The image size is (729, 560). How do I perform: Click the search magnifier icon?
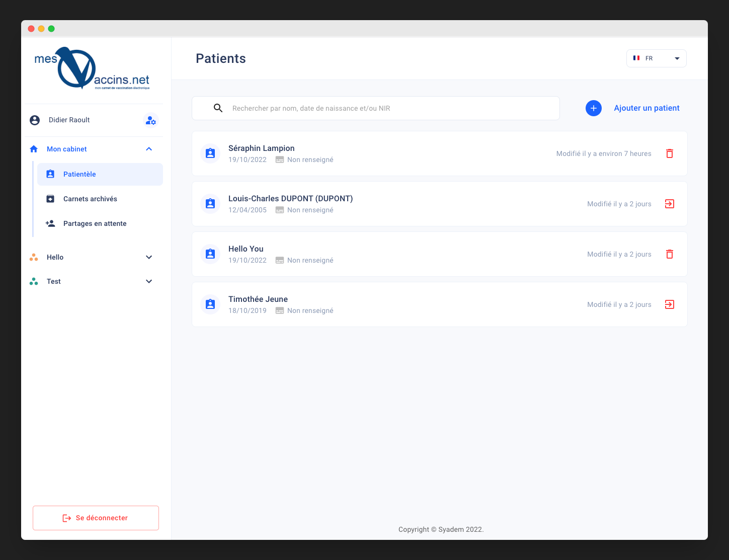[x=218, y=108]
